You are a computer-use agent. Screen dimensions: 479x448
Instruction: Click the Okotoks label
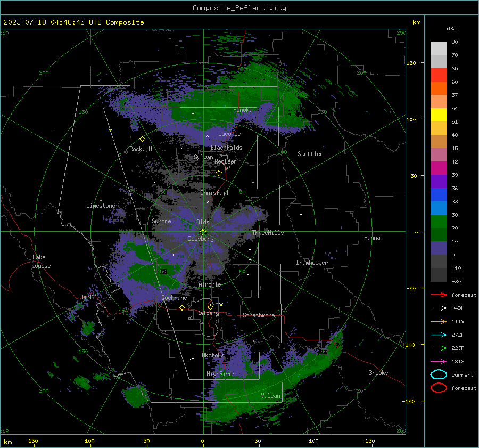pyautogui.click(x=213, y=355)
